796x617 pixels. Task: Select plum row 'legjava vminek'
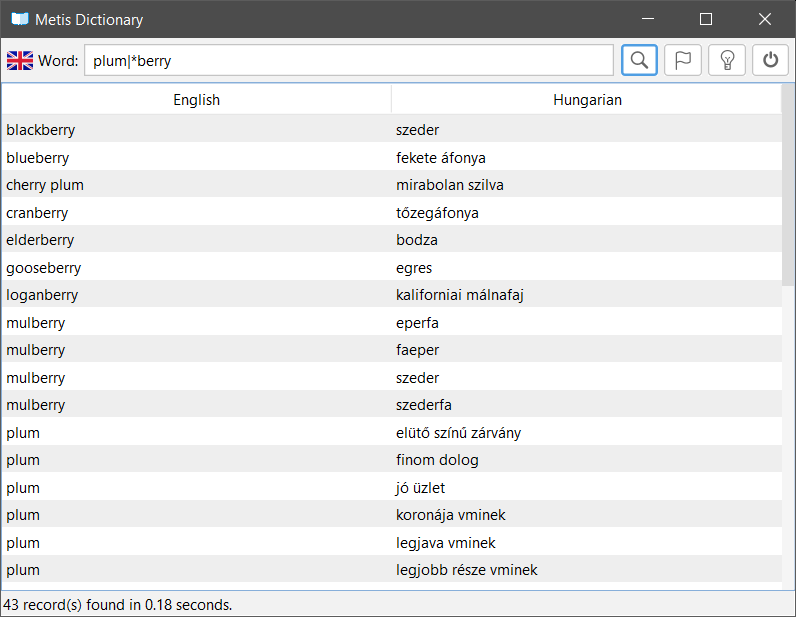pos(391,542)
